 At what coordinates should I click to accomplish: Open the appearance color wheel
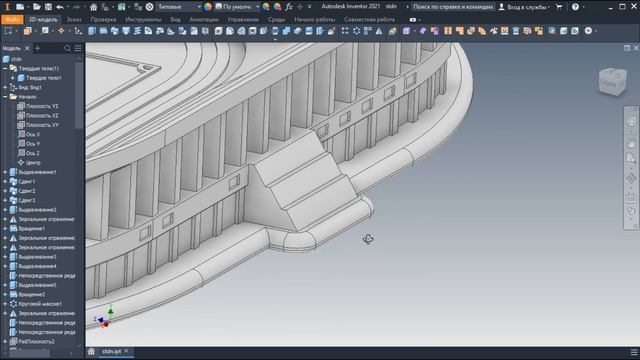point(208,7)
